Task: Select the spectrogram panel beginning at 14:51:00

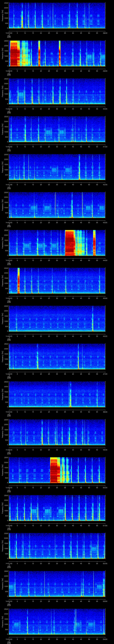Action: [x=57, y=546]
